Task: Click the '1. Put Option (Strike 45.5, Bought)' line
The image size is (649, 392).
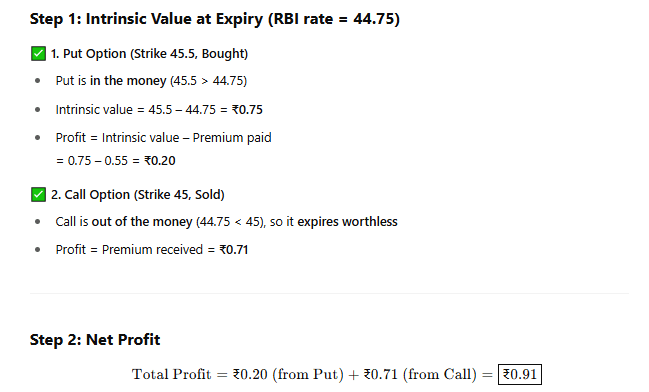Action: 149,54
